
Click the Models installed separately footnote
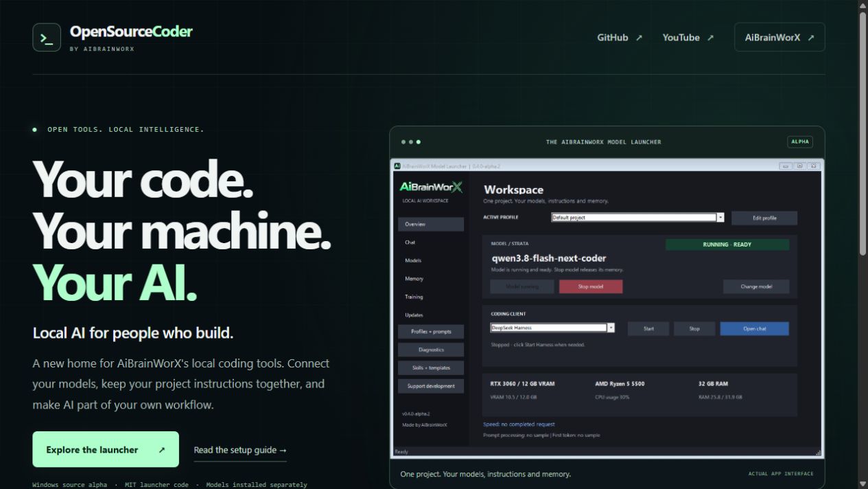pyautogui.click(x=257, y=485)
